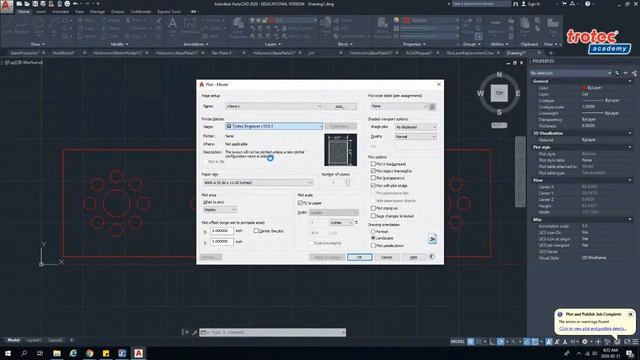Image resolution: width=640 pixels, height=360 pixels.
Task: Enable Plot transparency checkbox
Action: [373, 178]
